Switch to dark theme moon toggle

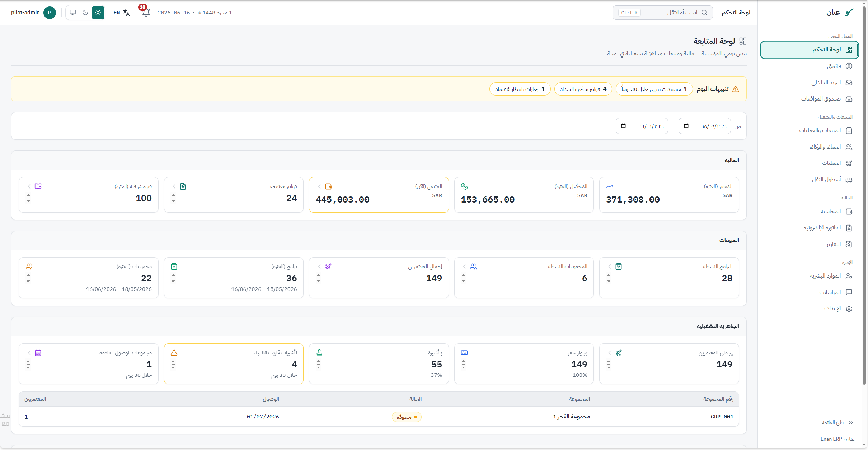85,13
